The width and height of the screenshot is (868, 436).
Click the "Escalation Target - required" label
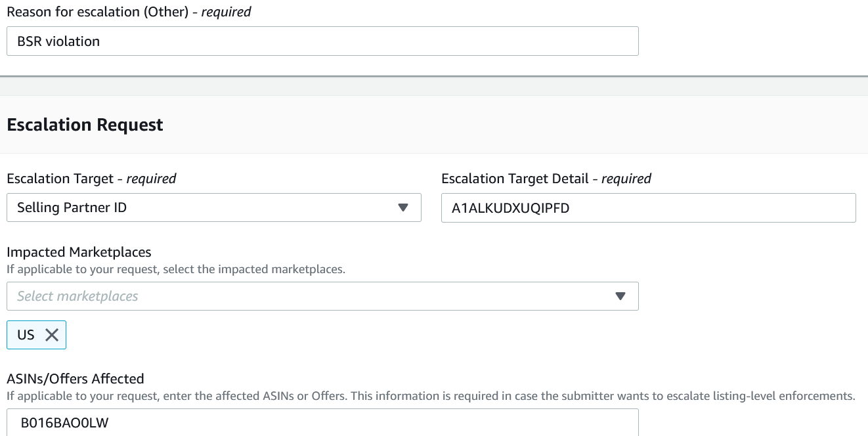coord(91,179)
